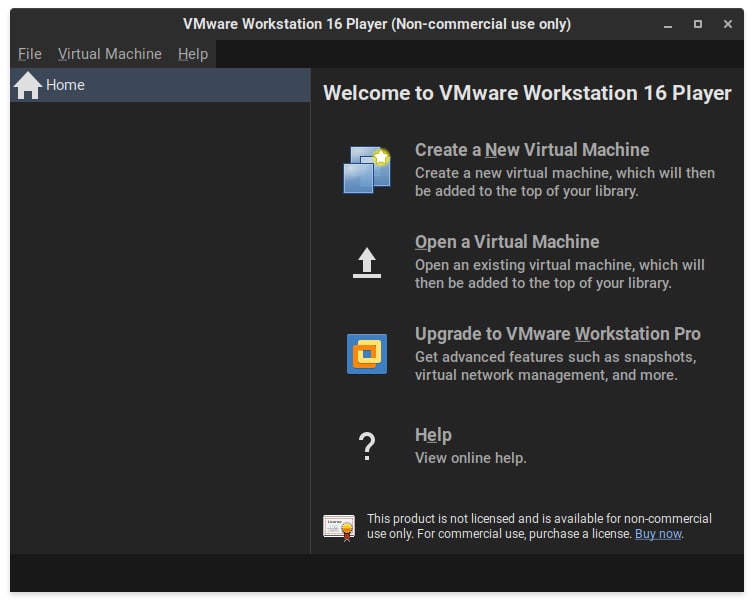Click the Open Virtual Machine arrow icon
The image size is (754, 603).
click(x=367, y=263)
